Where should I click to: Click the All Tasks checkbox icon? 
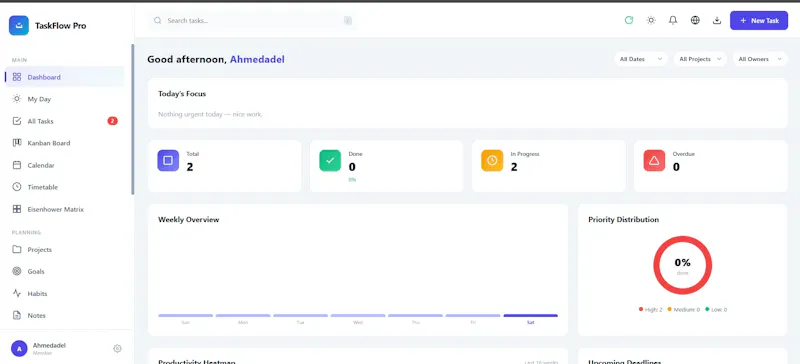(17, 121)
